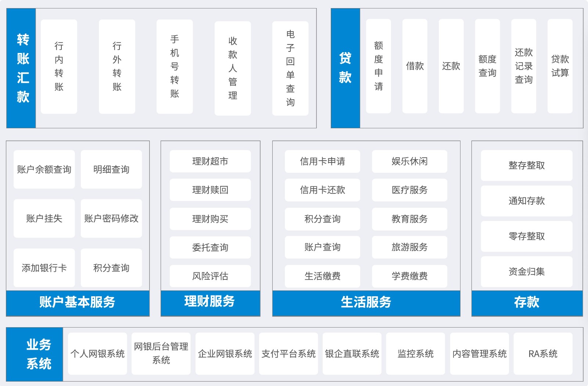The image size is (588, 386).
Task: Click the 个人网银系统 entry
Action: [97, 353]
